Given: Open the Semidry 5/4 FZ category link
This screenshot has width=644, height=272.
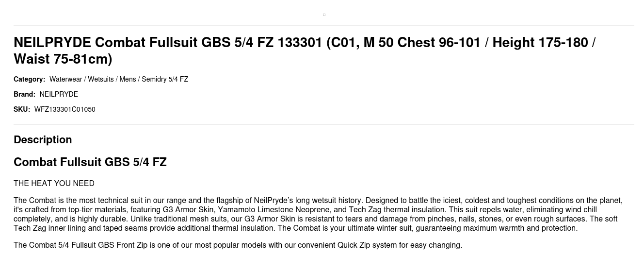Looking at the screenshot, I should [165, 79].
